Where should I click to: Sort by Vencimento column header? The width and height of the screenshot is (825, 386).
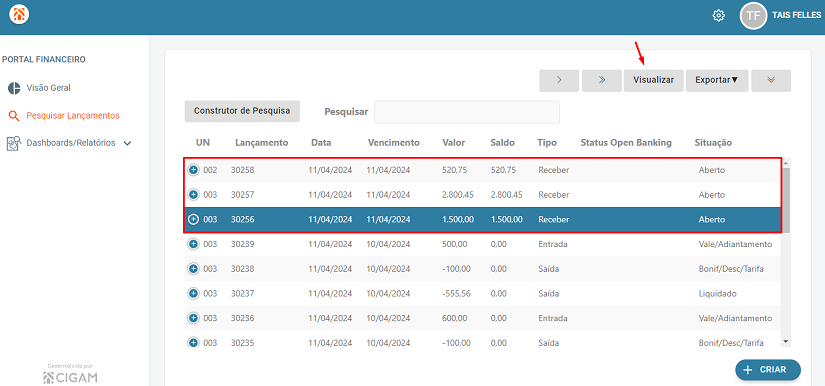click(394, 143)
